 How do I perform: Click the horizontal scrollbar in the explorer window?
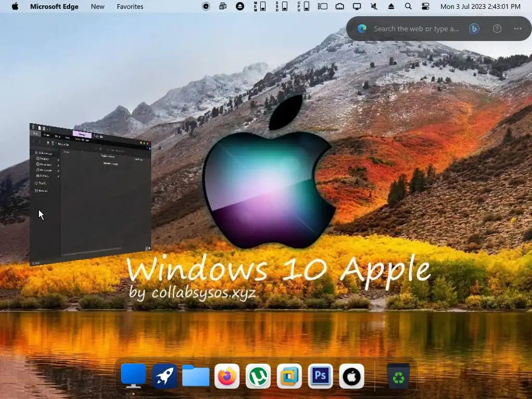[x=91, y=251]
